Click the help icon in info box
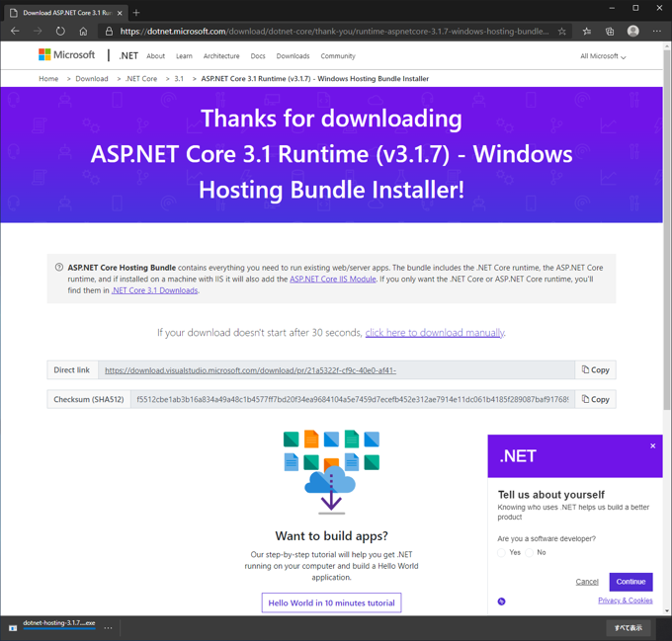The image size is (672, 641). pyautogui.click(x=59, y=268)
